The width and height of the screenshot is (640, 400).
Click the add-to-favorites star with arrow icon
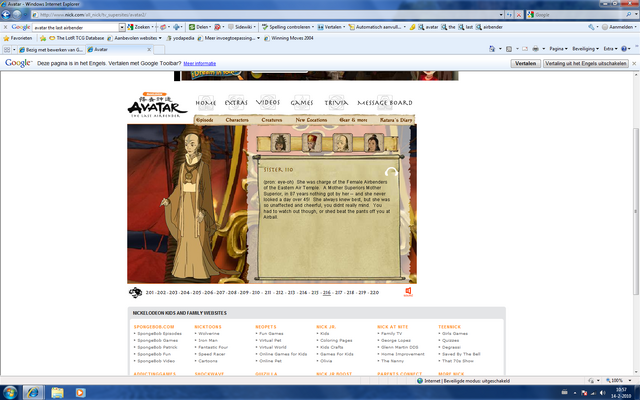[x=43, y=38]
